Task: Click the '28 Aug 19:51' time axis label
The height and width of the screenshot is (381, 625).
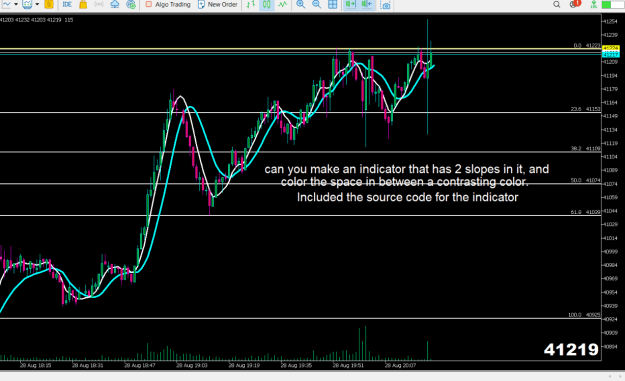Action: 349,365
